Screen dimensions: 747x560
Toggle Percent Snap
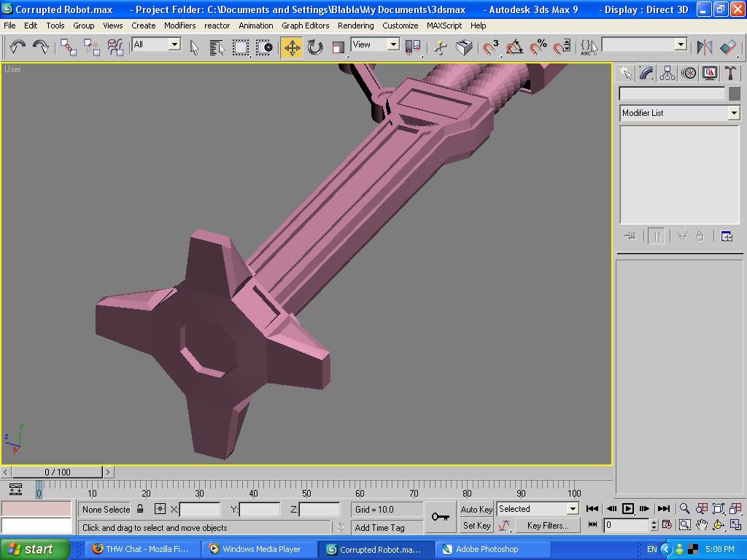click(538, 47)
